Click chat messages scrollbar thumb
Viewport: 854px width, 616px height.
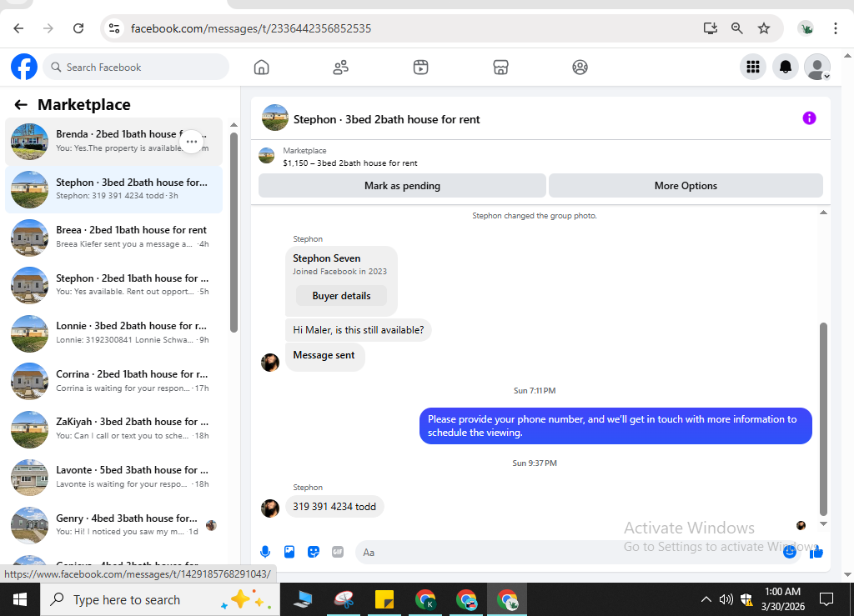click(x=823, y=419)
